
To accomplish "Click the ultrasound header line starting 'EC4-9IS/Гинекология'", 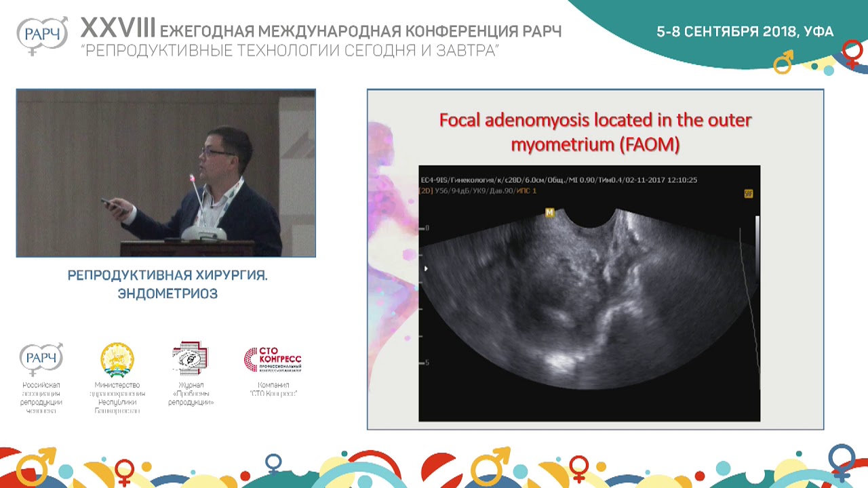I will pyautogui.click(x=559, y=180).
